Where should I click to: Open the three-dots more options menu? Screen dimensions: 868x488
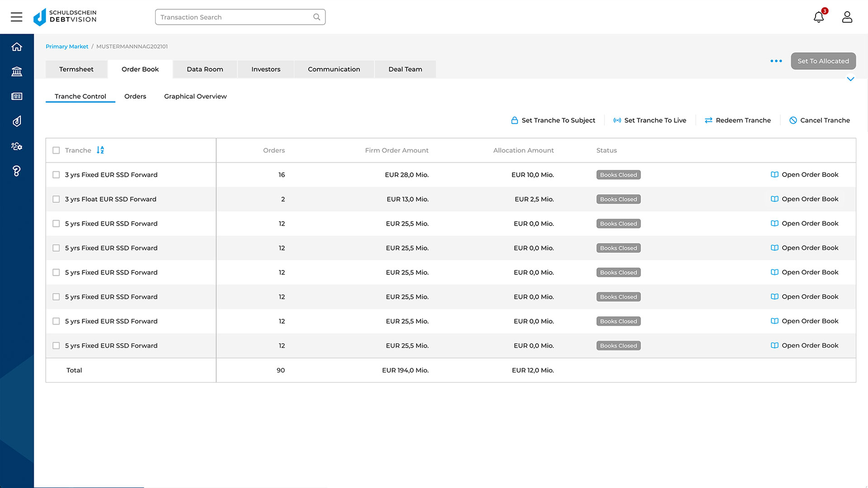click(x=776, y=61)
